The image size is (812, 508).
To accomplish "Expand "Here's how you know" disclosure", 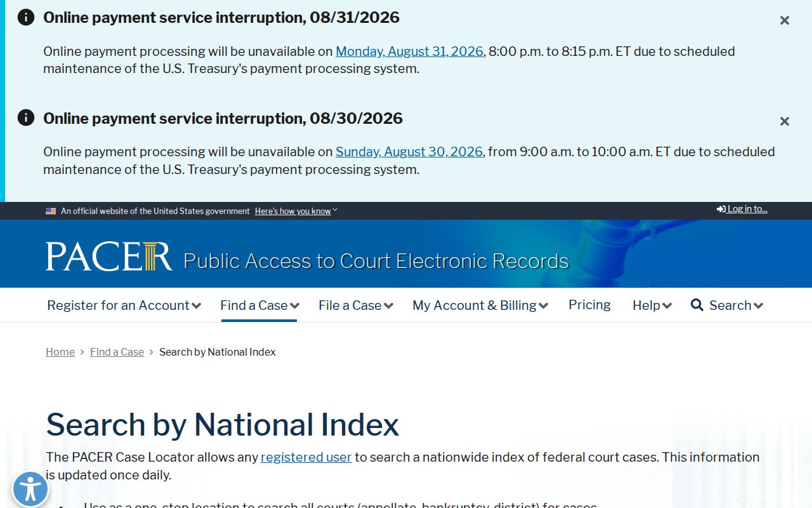I will tap(296, 211).
